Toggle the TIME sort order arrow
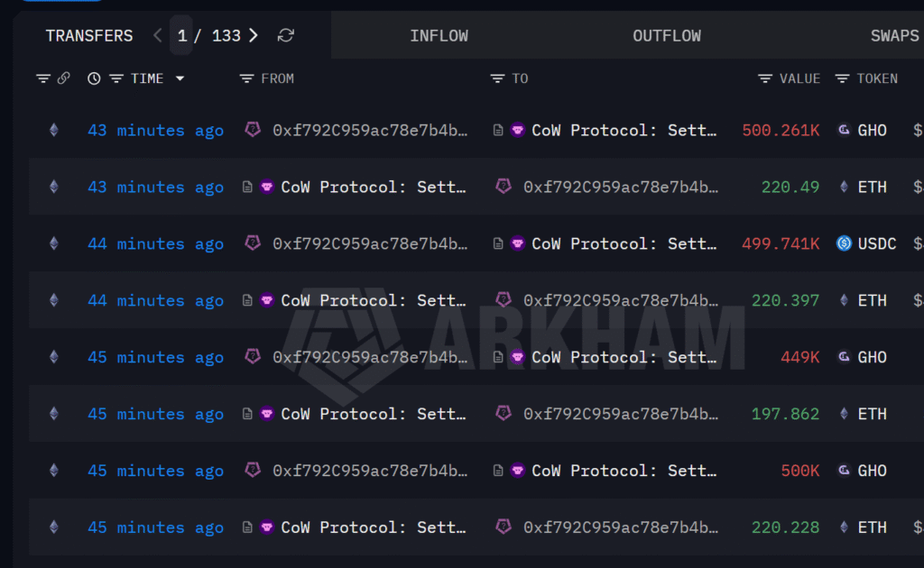Image resolution: width=924 pixels, height=568 pixels. point(180,78)
